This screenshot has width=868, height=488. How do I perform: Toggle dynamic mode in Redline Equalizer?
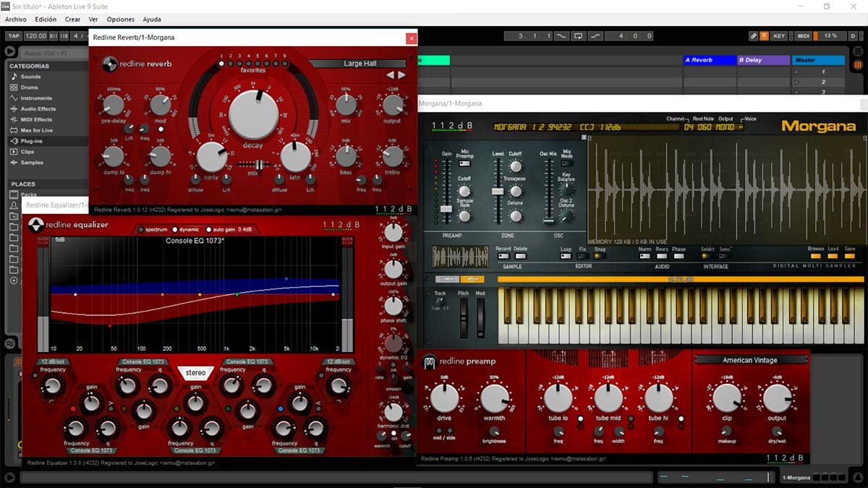point(176,229)
